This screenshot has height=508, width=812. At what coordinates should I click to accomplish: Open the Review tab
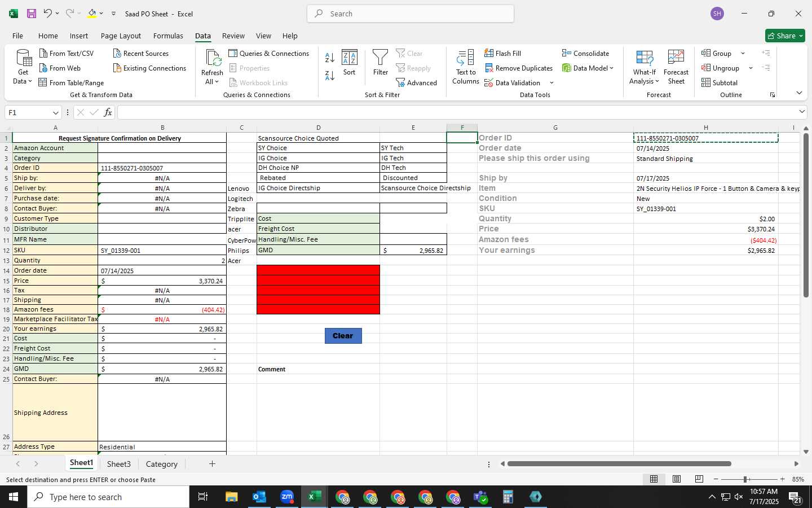tap(233, 36)
